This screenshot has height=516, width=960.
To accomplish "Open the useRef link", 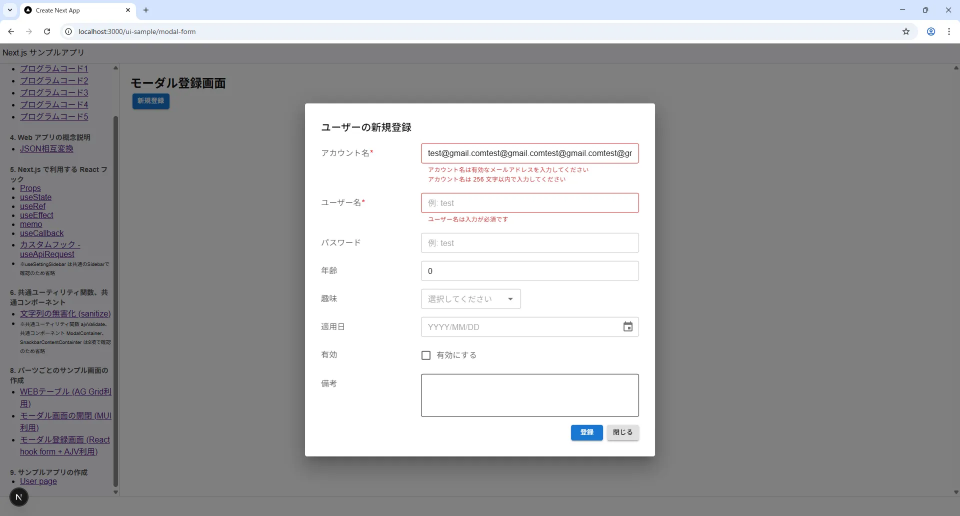I will [32, 206].
